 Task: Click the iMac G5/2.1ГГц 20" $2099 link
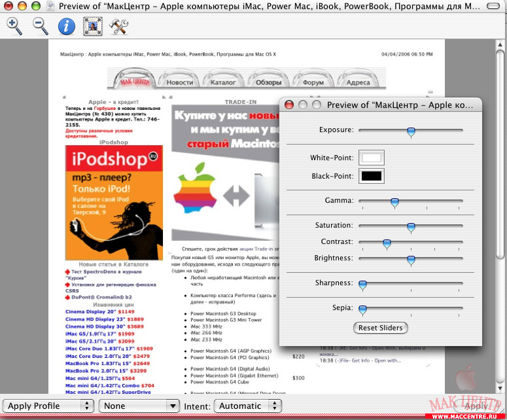pos(99,341)
